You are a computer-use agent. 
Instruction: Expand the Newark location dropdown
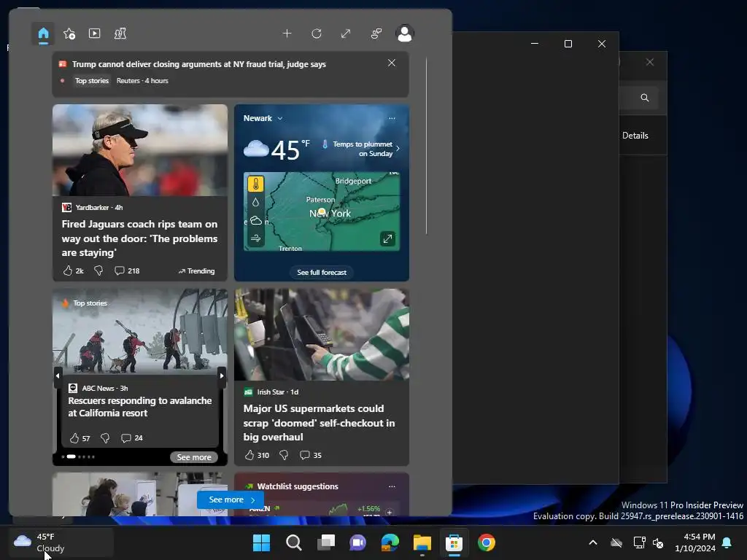click(263, 118)
